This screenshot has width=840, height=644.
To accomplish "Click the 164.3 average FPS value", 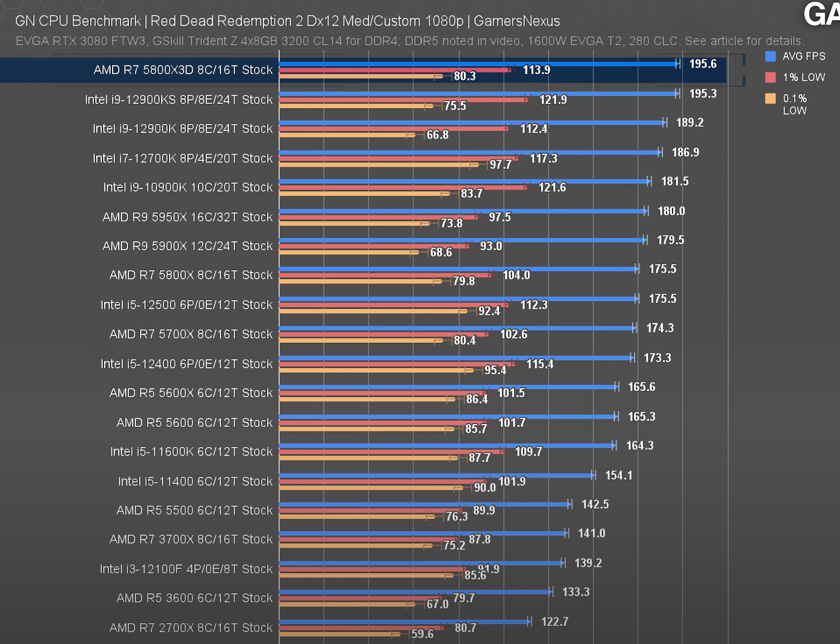I will (x=640, y=446).
